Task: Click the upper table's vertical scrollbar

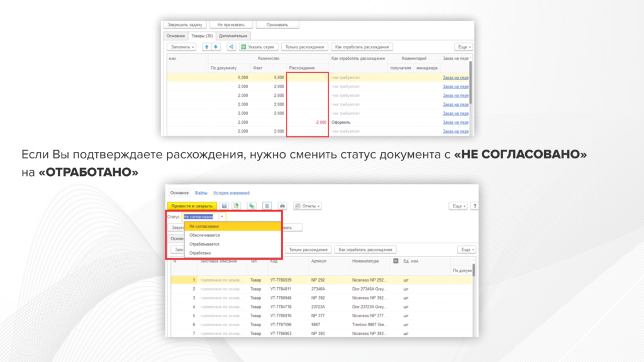Action: point(470,82)
